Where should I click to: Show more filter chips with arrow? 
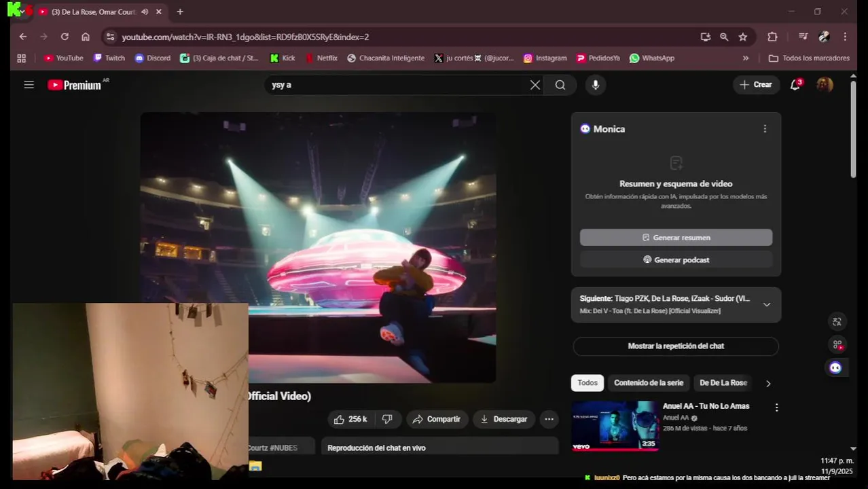click(x=768, y=383)
